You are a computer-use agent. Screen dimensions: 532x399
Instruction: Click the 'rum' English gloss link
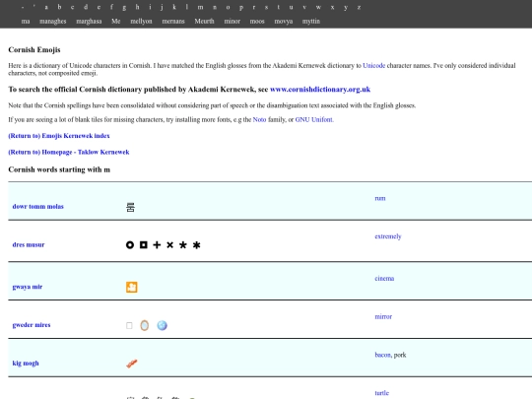click(380, 198)
